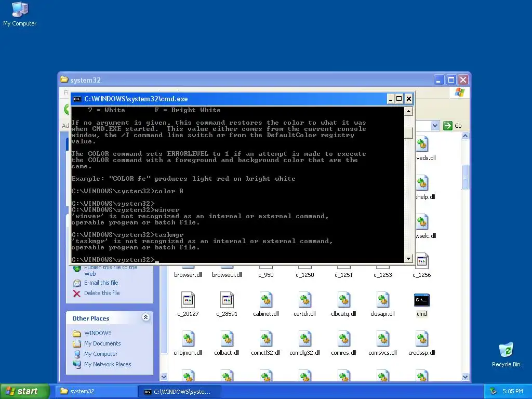The height and width of the screenshot is (399, 532).
Task: Select browseui.dll file label
Action: (x=227, y=275)
